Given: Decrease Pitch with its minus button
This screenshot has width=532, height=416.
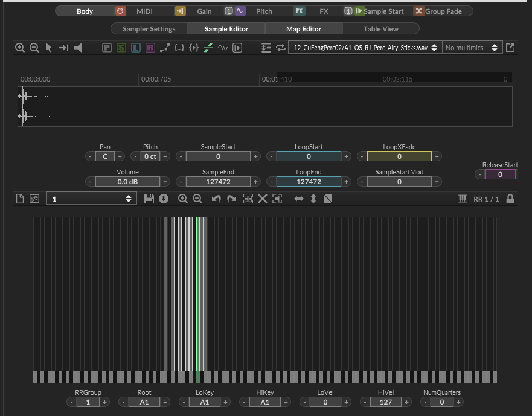Looking at the screenshot, I should click(135, 156).
